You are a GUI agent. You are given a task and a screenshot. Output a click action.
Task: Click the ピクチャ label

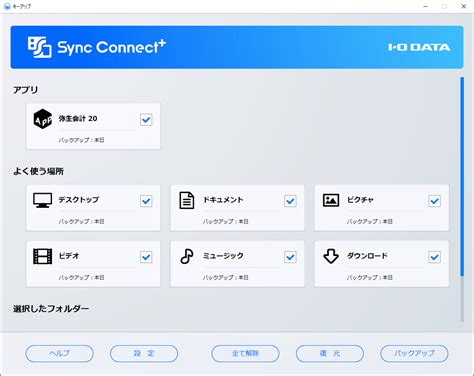tap(360, 200)
